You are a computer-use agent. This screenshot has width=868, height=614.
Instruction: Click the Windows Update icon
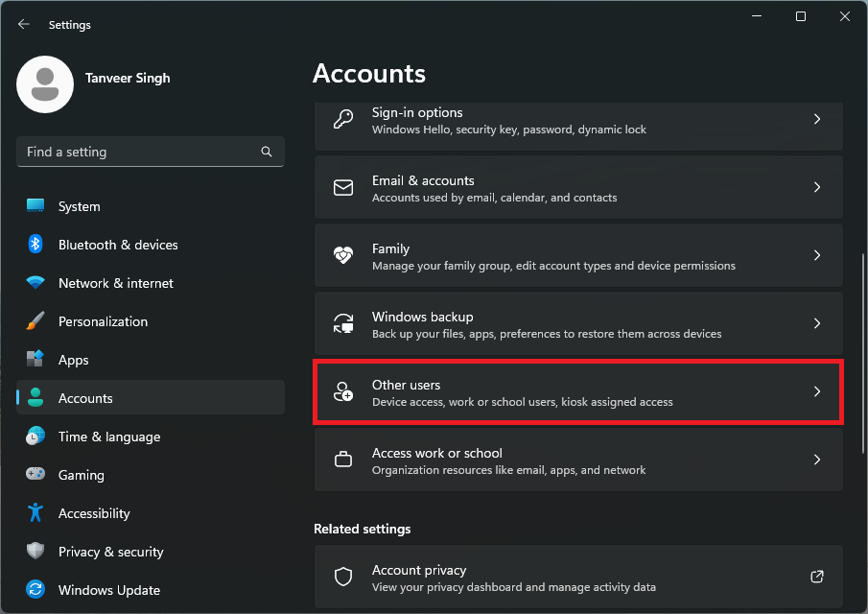pos(35,589)
